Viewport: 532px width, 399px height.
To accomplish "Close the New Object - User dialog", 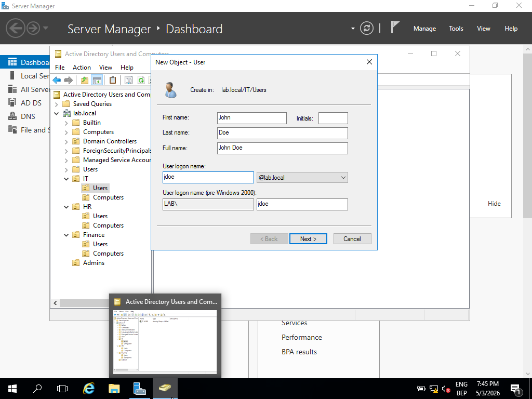I will coord(369,62).
